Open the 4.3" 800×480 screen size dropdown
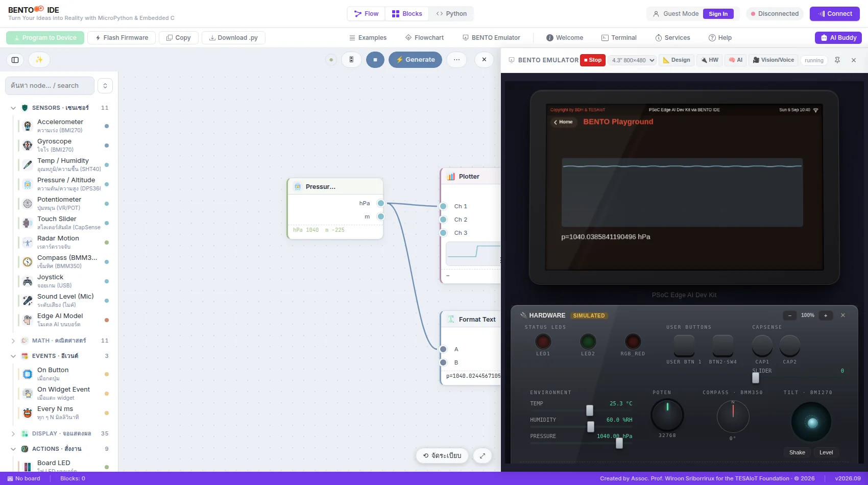This screenshot has width=868, height=485. pos(633,60)
